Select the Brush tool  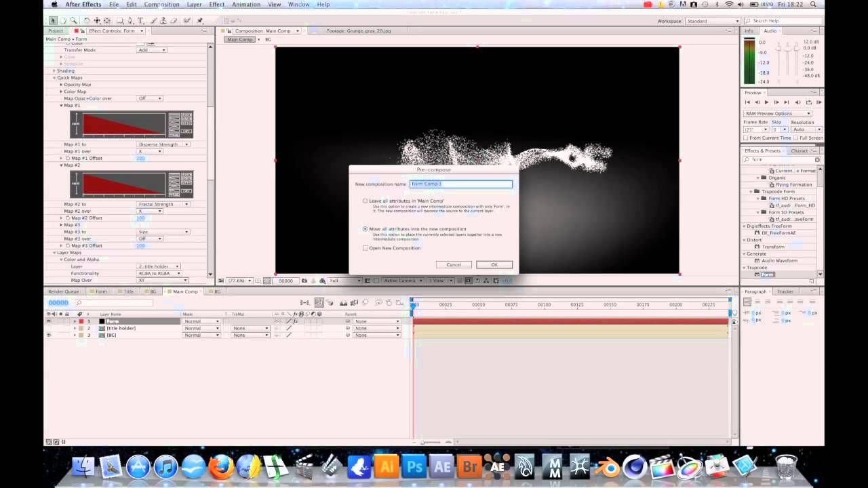[153, 20]
